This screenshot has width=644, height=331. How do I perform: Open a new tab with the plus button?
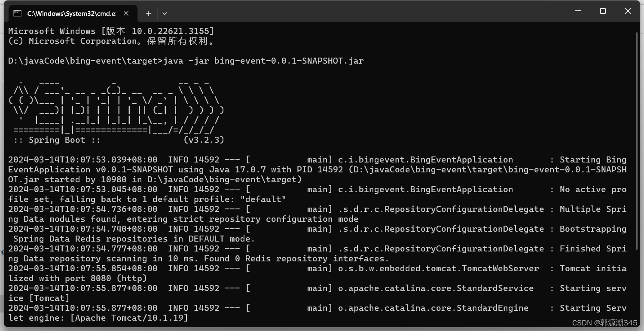[148, 13]
